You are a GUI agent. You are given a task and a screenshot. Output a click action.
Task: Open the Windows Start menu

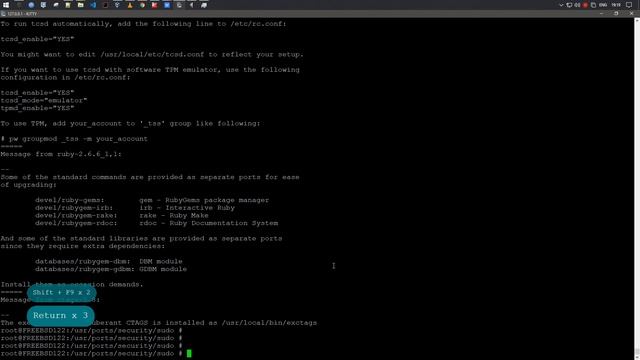click(x=6, y=5)
